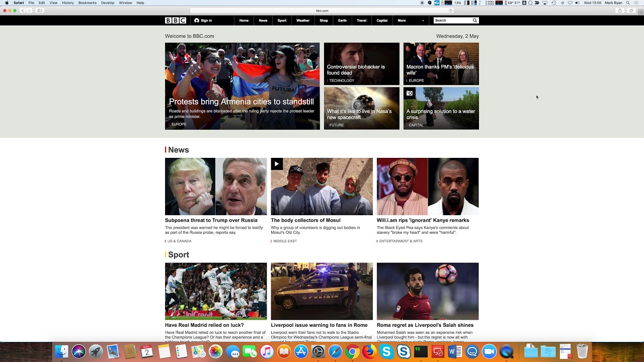Go forward with Safari forward arrow
This screenshot has height=362, width=644.
coord(29,11)
